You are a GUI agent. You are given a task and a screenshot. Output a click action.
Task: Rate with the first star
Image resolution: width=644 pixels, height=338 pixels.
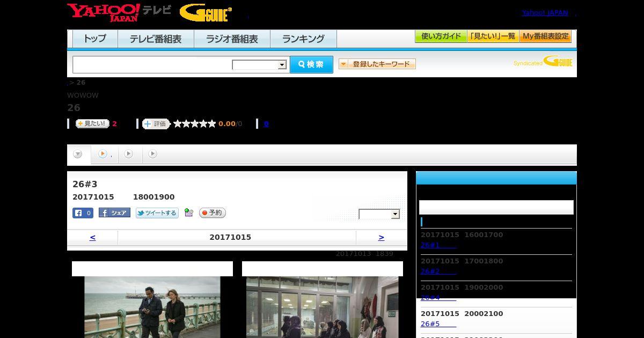177,123
